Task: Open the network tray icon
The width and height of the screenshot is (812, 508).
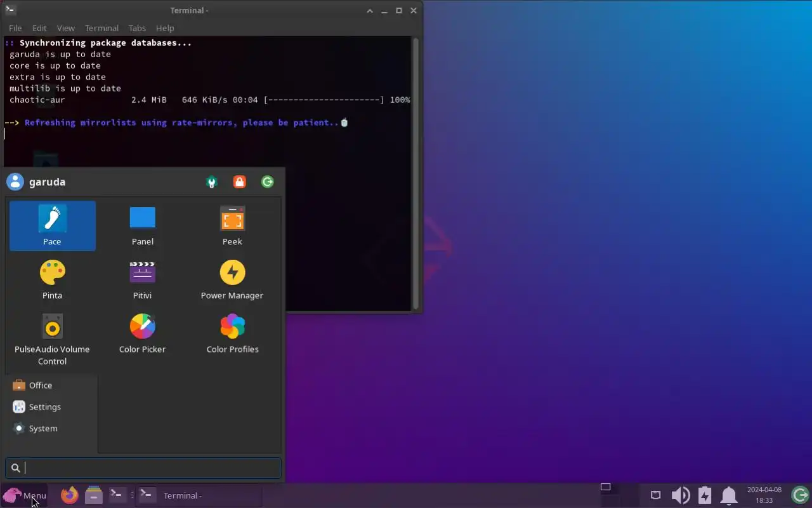Action: [656, 495]
